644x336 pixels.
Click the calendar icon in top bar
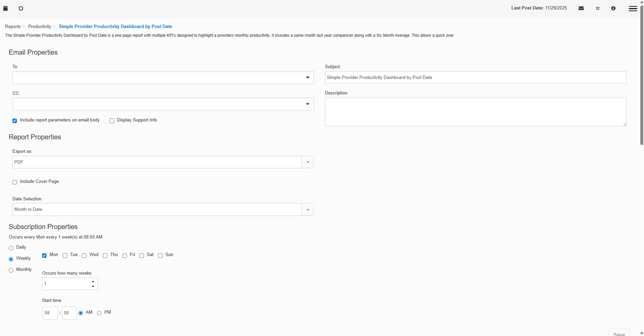click(x=5, y=8)
